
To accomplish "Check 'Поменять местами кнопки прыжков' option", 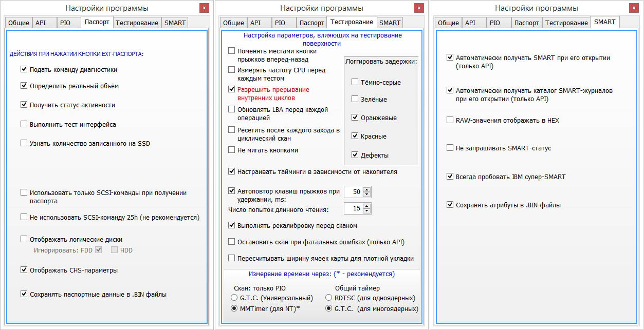I will (232, 51).
